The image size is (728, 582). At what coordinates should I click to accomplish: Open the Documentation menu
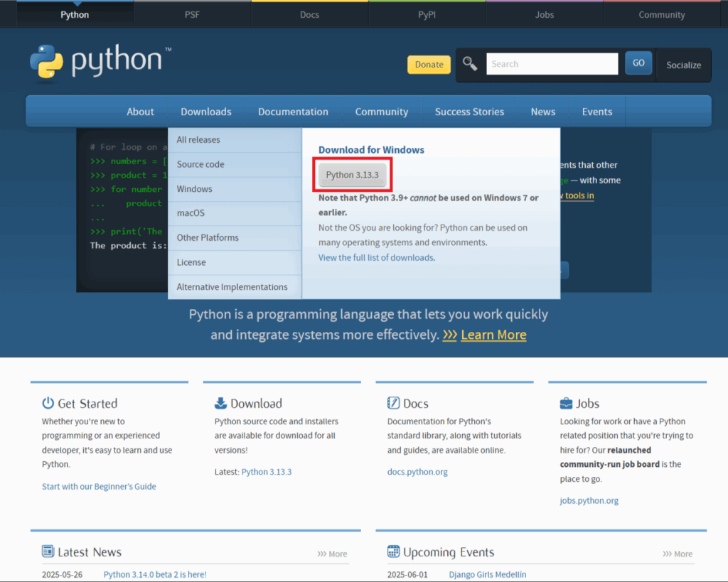point(294,112)
